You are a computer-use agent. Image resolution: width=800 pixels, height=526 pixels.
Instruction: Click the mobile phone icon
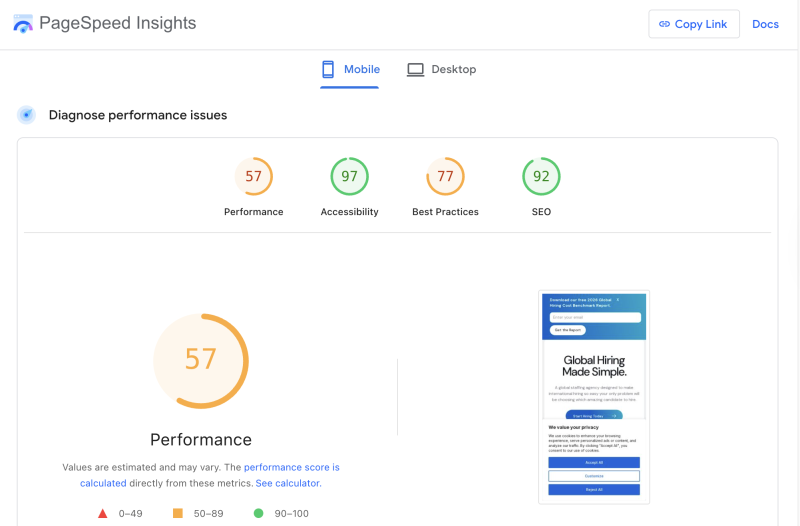328,69
